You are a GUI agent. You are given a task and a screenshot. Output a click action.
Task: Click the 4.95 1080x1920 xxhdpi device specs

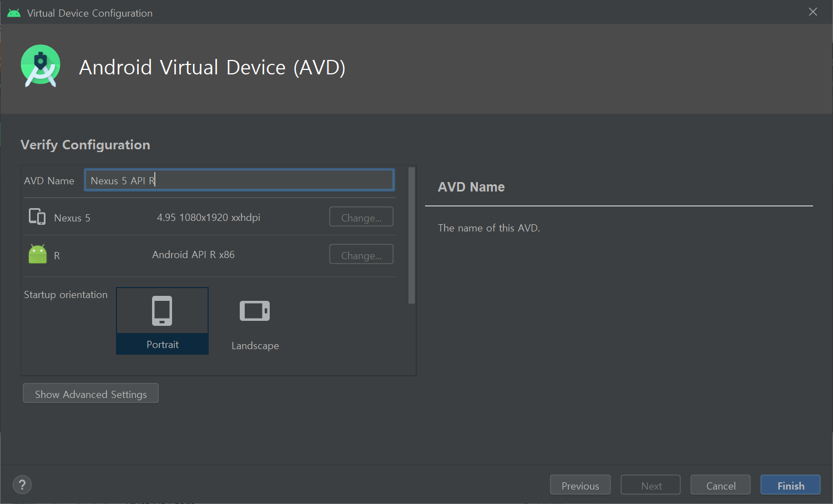(x=208, y=218)
